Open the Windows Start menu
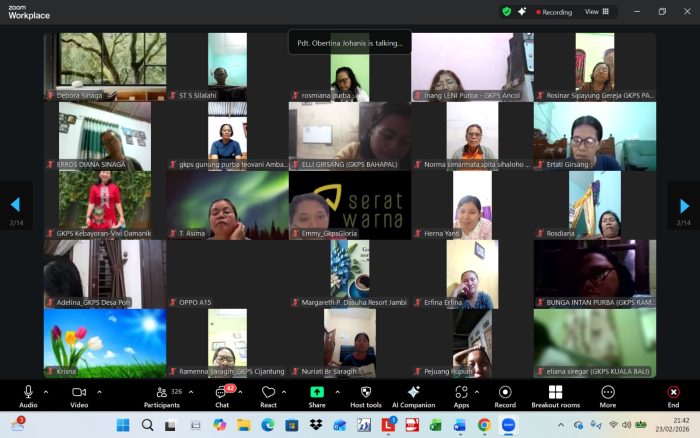 (x=123, y=425)
